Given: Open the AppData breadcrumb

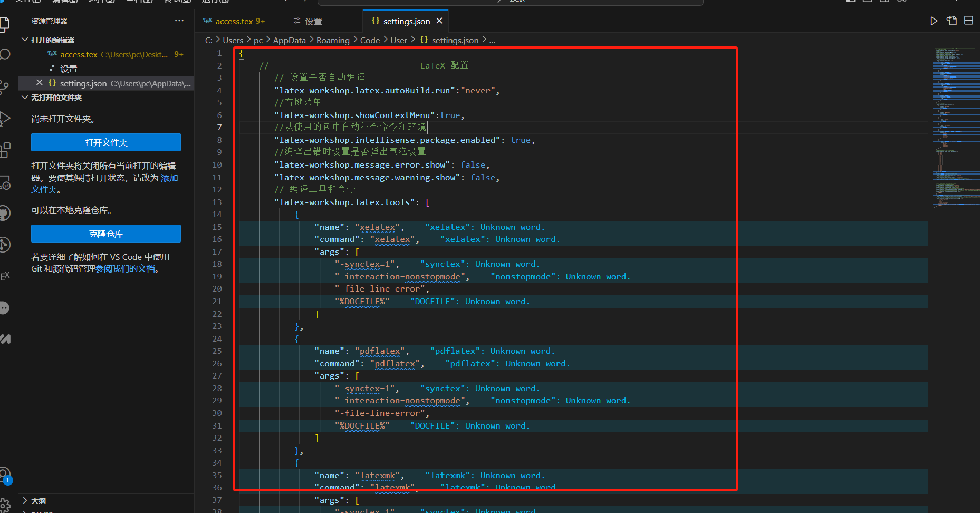Looking at the screenshot, I should (289, 40).
